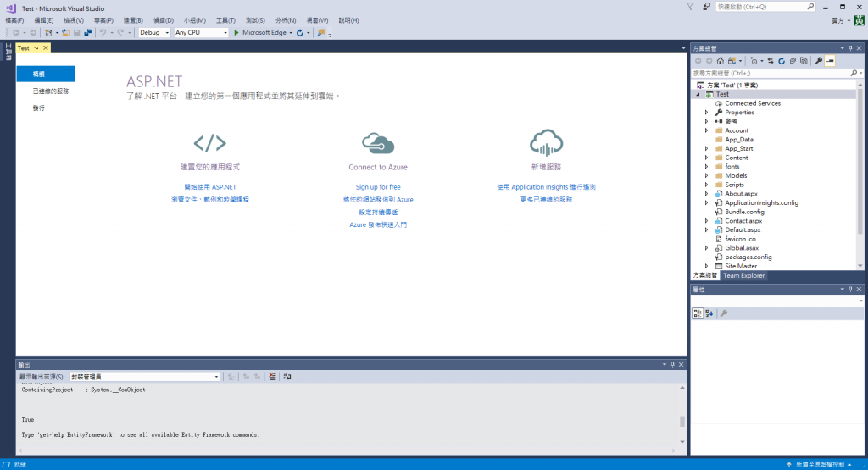This screenshot has width=868, height=470.
Task: Click the Refresh icon in Solution Explorer
Action: (782, 61)
